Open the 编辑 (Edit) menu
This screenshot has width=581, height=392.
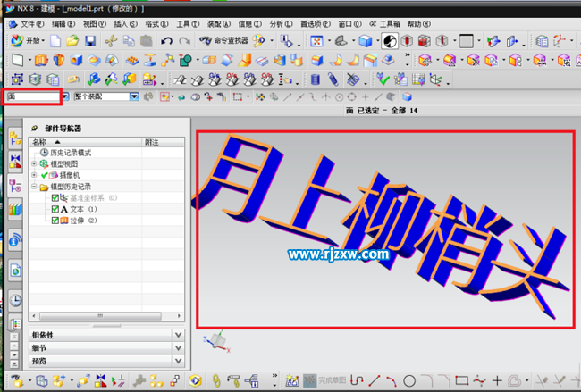63,24
